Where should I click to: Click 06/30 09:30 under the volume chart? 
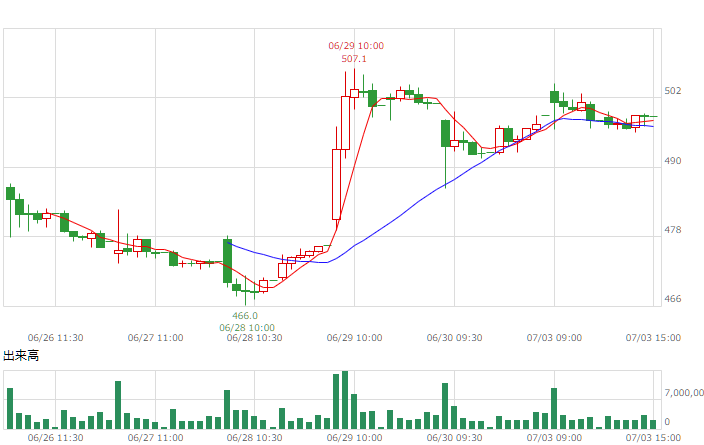(454, 437)
